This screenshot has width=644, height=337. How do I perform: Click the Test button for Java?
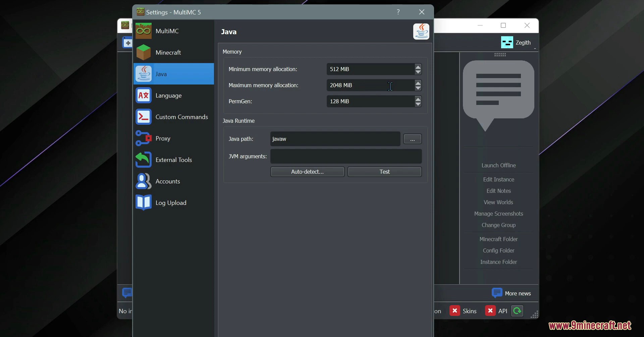(384, 172)
